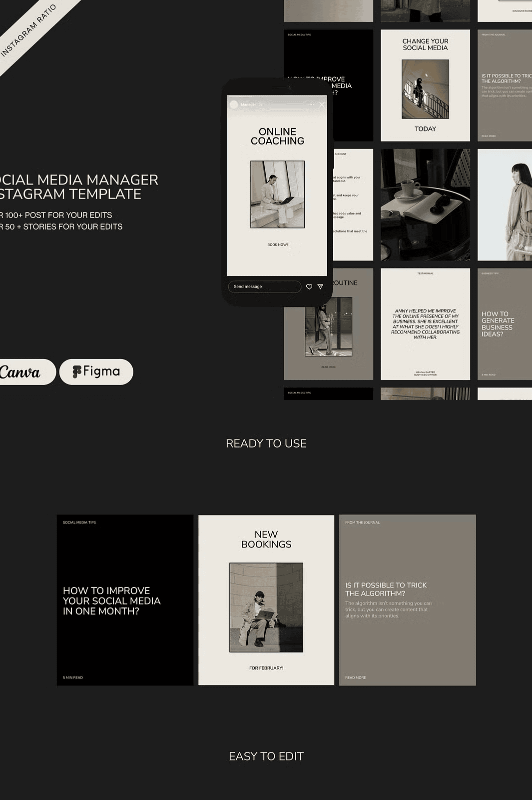Select the Change Your Social Media post

(425, 85)
